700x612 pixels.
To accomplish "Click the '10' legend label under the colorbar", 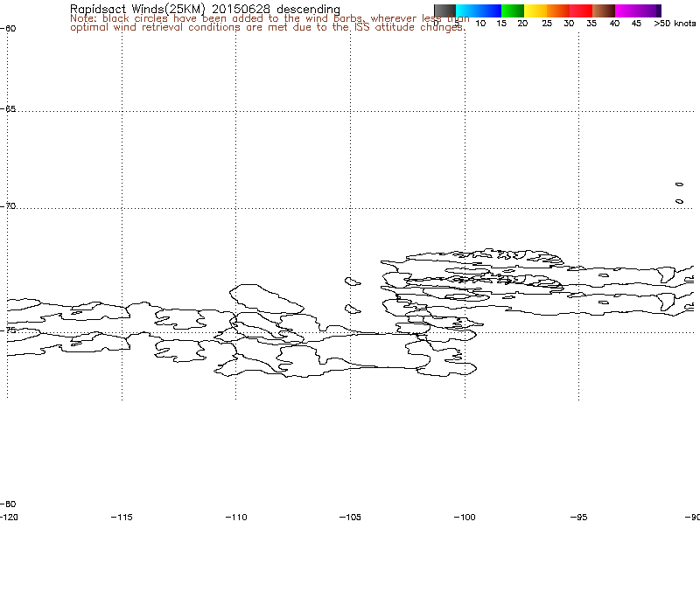I will point(480,24).
